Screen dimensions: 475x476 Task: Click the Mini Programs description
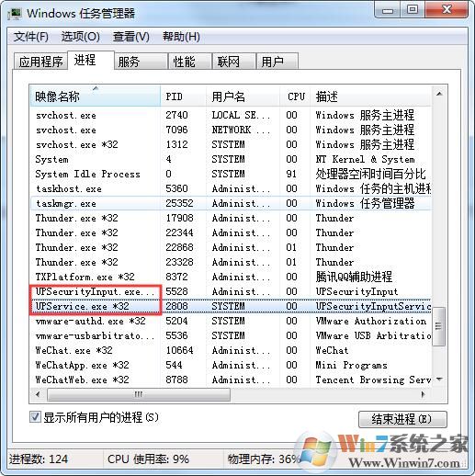(x=351, y=365)
